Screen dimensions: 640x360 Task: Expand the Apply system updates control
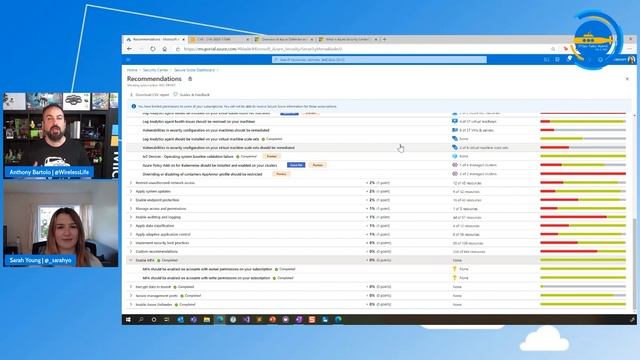click(131, 191)
